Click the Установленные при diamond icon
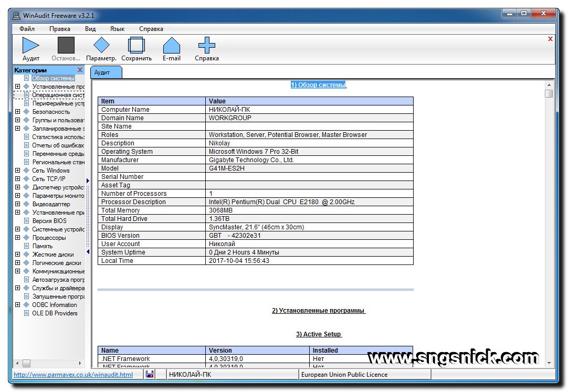The image size is (568, 392). tap(26, 212)
